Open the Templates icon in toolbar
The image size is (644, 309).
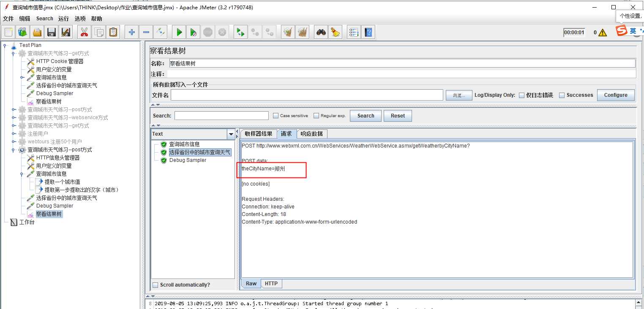[x=23, y=32]
